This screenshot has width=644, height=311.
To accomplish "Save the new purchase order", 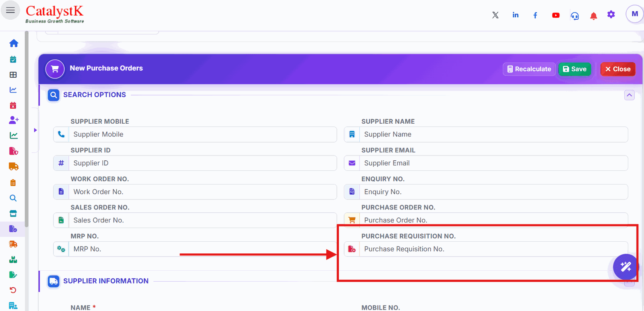I will click(574, 69).
